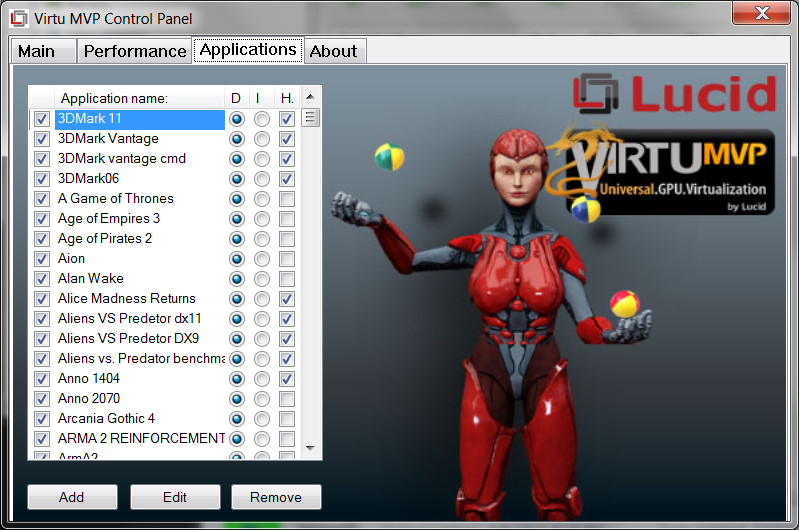Toggle enable checkbox for Alan Wake
This screenshot has height=530, width=799.
(x=42, y=279)
